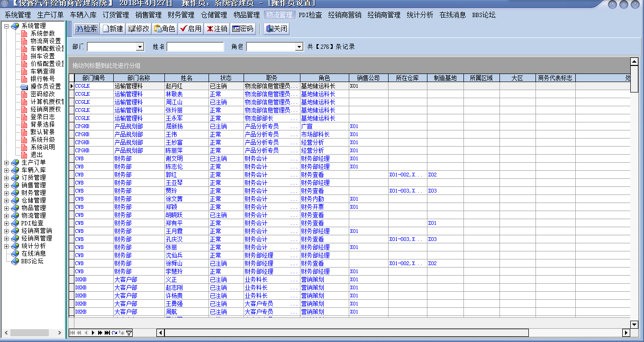This screenshot has height=342, width=644.
Task: Expand the 订货管理 tree node
Action: (7, 178)
